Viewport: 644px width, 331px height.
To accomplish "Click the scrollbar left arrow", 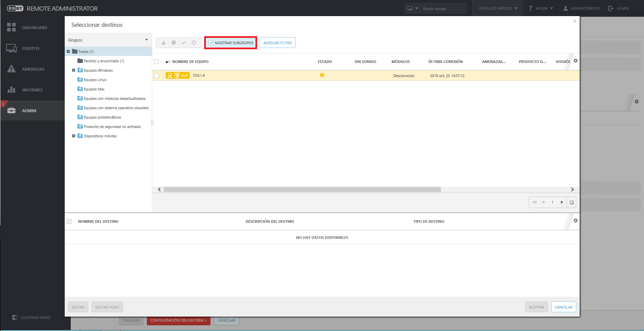I will pyautogui.click(x=160, y=190).
